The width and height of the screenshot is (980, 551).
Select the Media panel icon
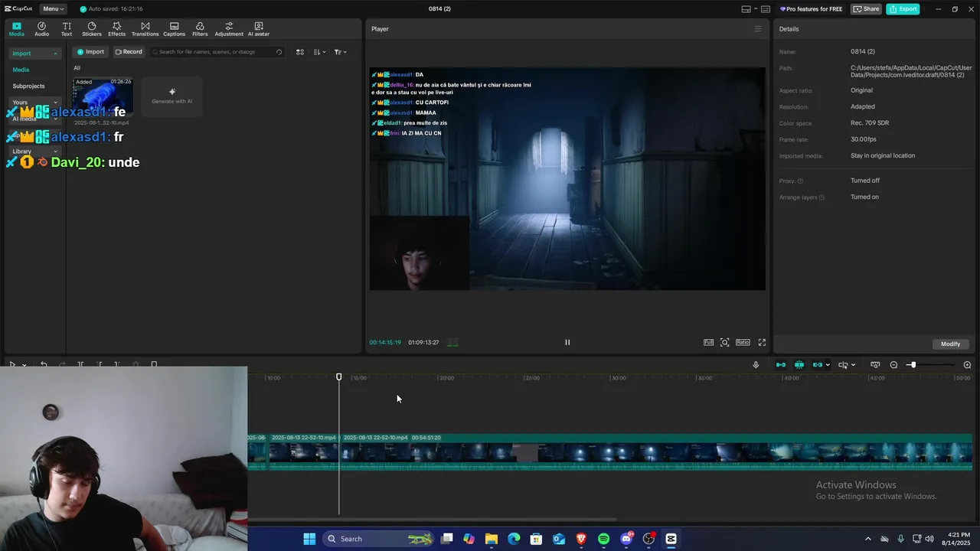tap(16, 29)
